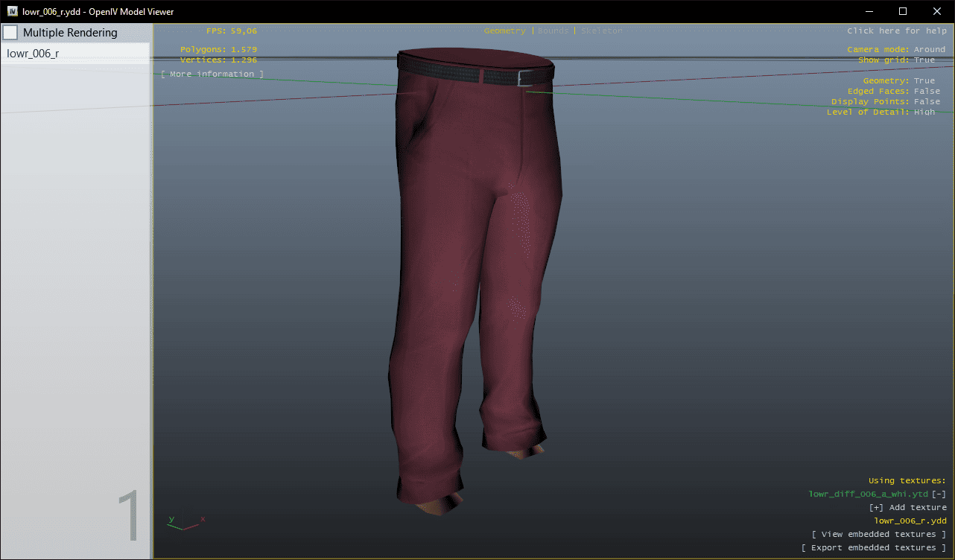Open View embedded textures
955x560 pixels.
878,535
